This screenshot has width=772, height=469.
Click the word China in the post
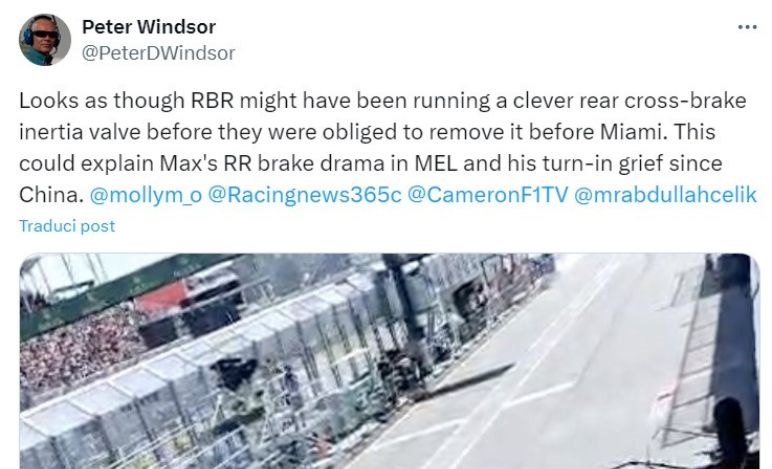51,195
